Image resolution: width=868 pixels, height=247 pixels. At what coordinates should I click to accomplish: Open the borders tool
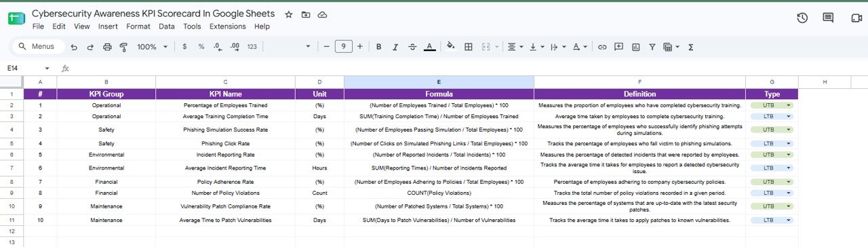468,47
